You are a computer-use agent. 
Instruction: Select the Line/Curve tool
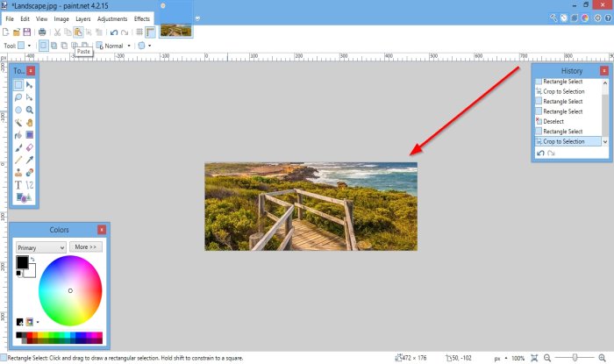click(x=29, y=185)
